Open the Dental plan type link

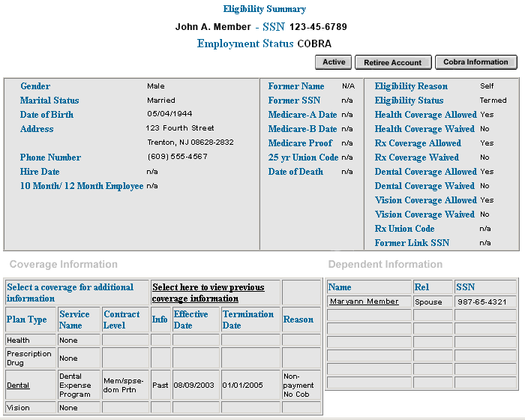tap(18, 385)
